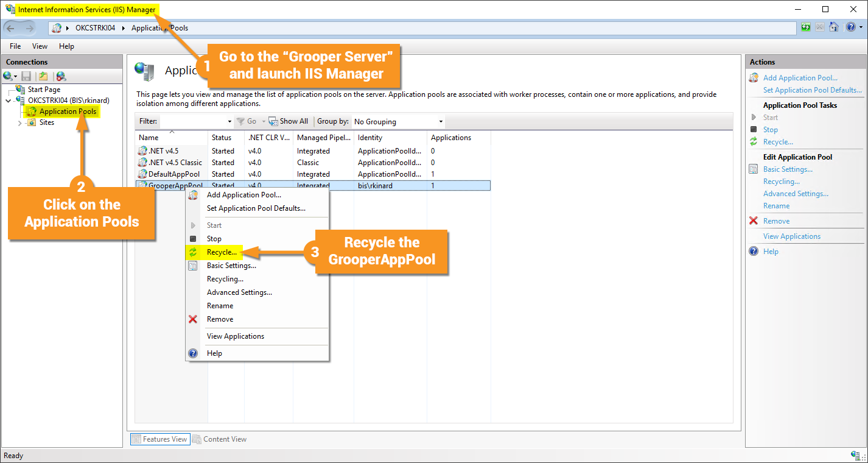
Task: Click the blue Help icon beside the Home icon
Action: point(850,27)
